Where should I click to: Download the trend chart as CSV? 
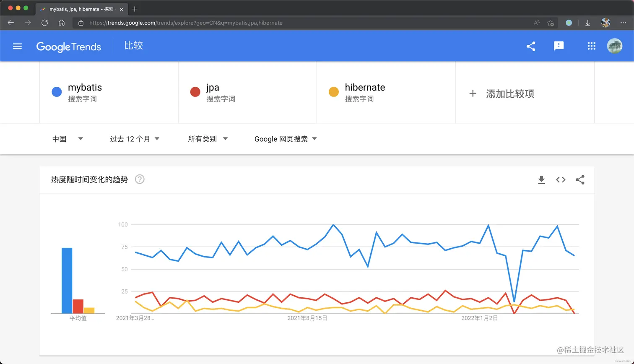[541, 180]
